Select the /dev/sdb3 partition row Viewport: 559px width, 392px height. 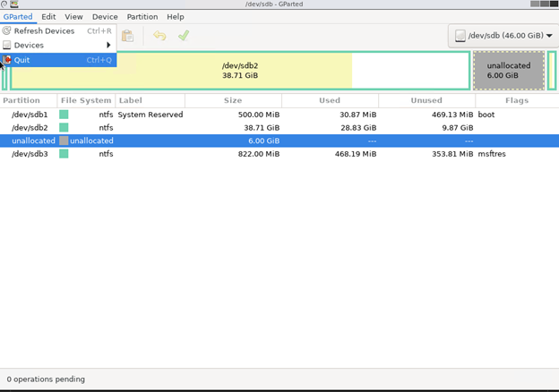click(279, 154)
